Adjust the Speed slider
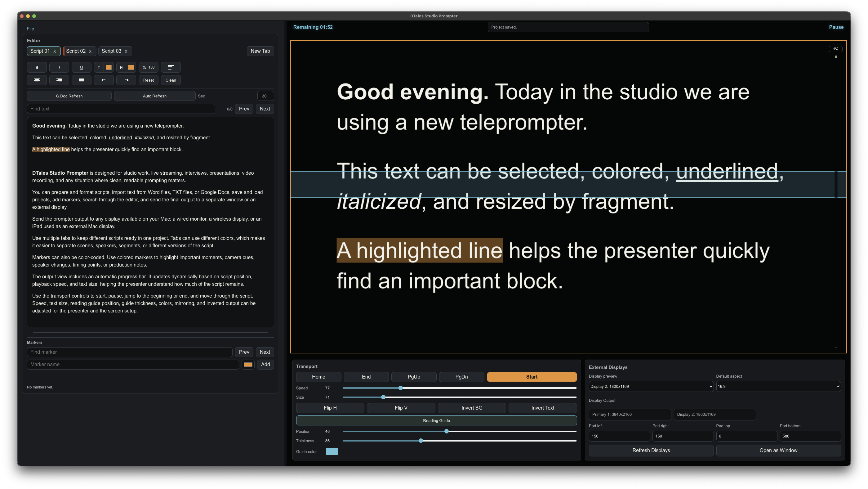The height and width of the screenshot is (489, 868). point(460,388)
